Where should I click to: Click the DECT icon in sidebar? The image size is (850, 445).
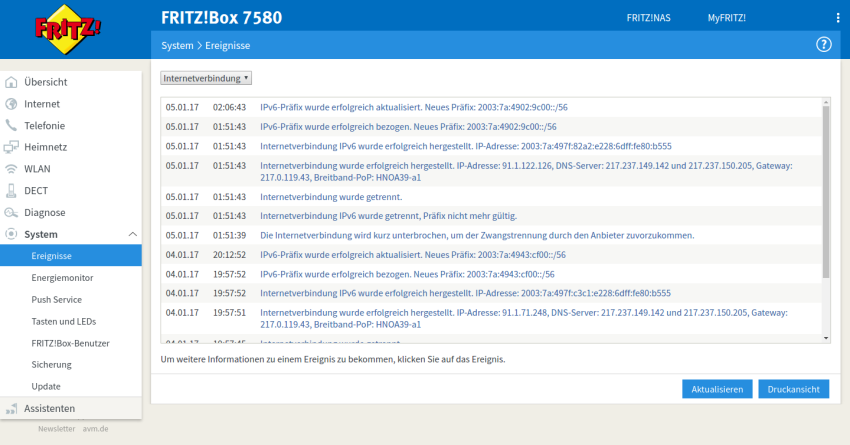pyautogui.click(x=12, y=191)
